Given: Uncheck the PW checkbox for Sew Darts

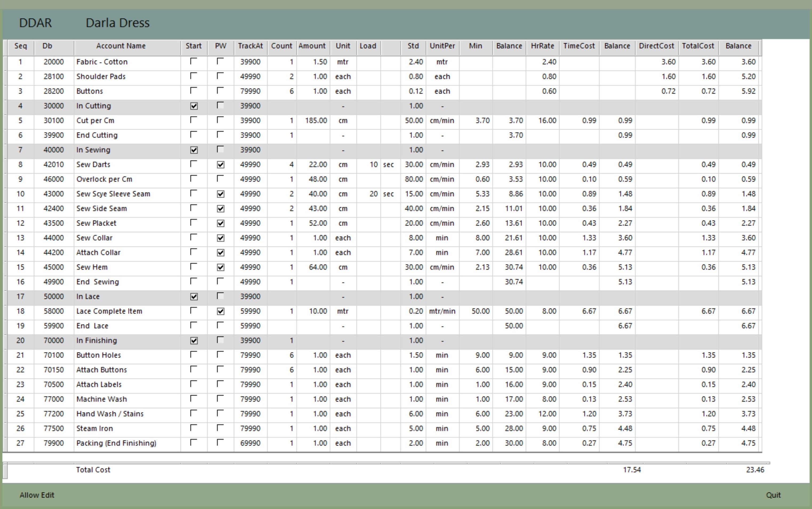Looking at the screenshot, I should point(220,165).
